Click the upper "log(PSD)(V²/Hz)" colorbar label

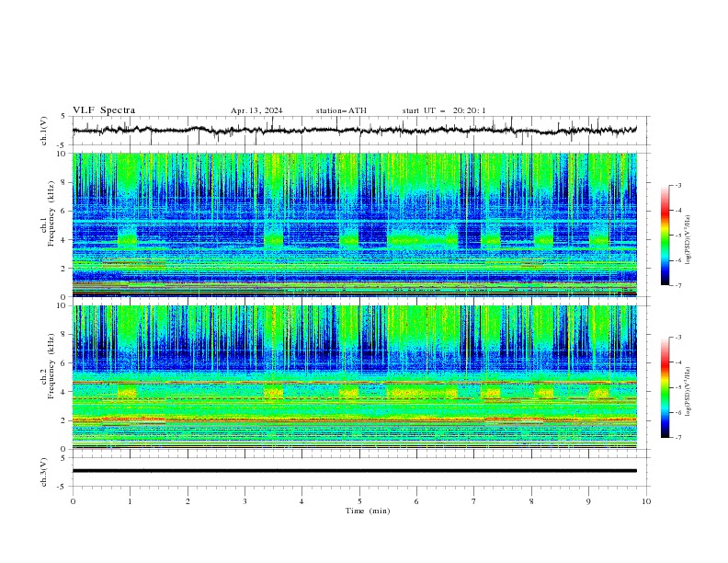[688, 240]
